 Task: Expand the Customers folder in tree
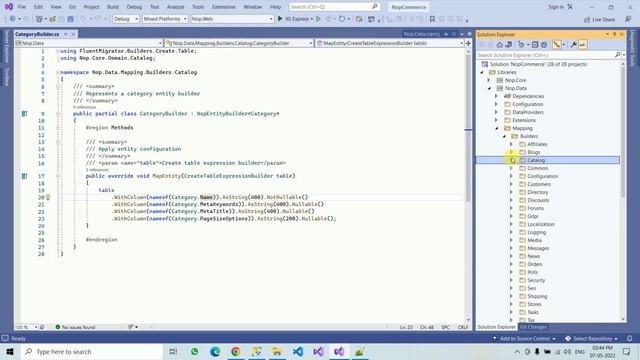511,184
